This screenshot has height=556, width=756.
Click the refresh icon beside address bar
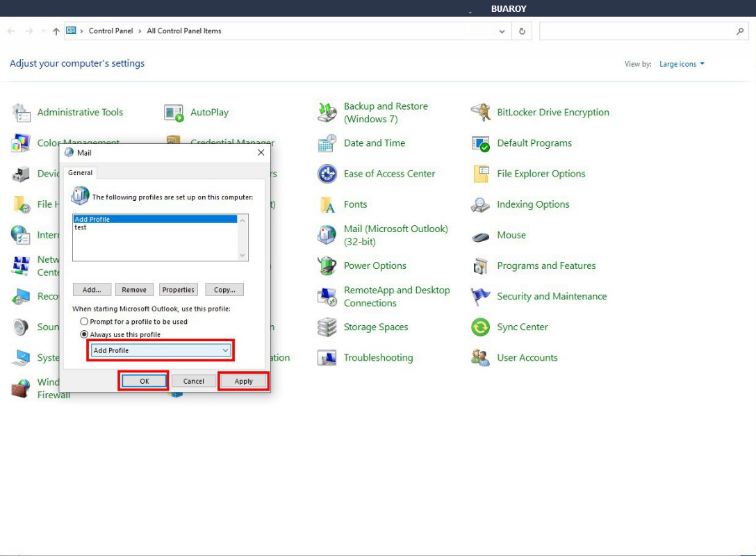tap(522, 31)
